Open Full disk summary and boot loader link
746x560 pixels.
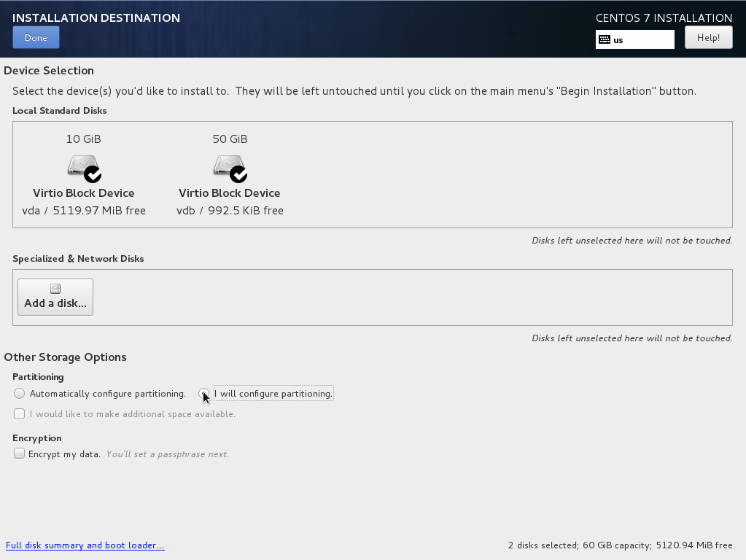(85, 545)
